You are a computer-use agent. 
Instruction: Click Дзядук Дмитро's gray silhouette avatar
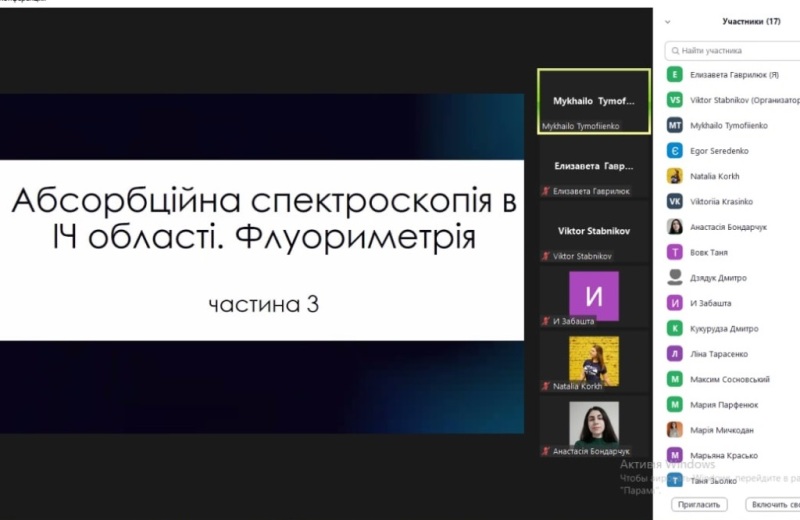coord(674,278)
